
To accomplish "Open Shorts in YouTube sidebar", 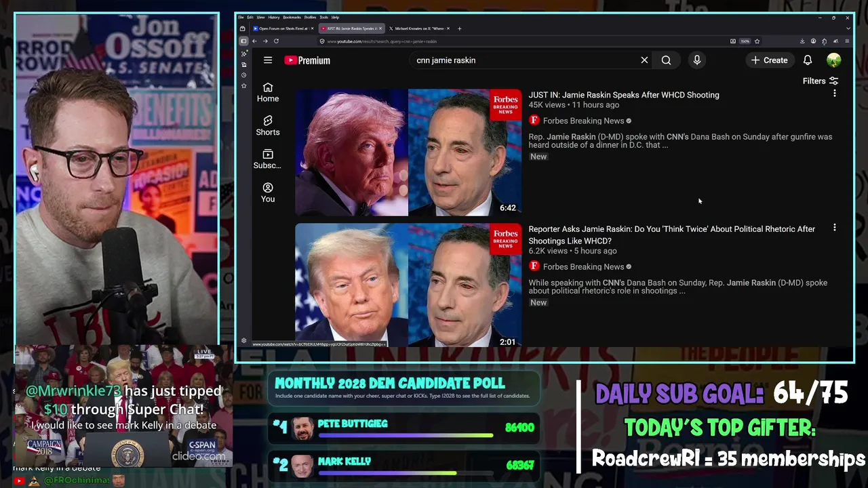I will coord(268,126).
